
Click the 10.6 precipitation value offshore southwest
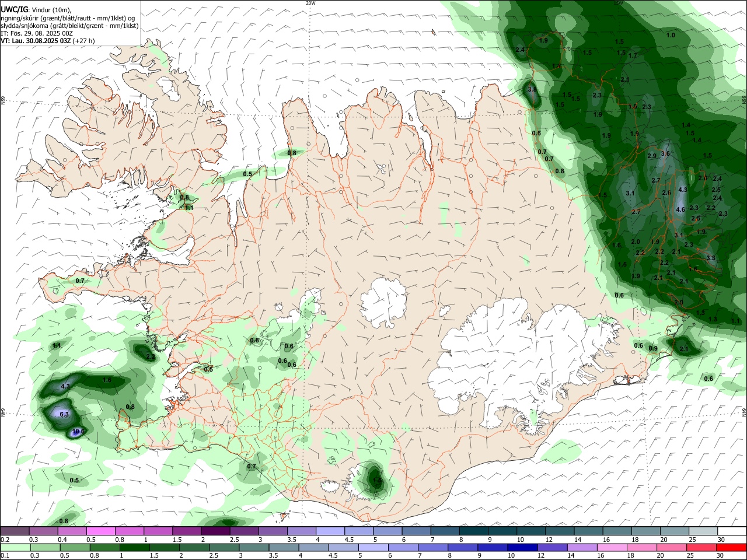click(78, 432)
